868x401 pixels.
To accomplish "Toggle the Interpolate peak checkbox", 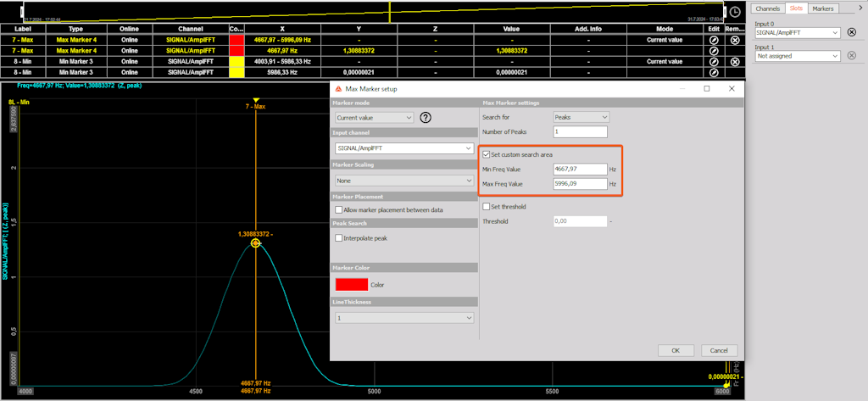I will click(x=339, y=237).
